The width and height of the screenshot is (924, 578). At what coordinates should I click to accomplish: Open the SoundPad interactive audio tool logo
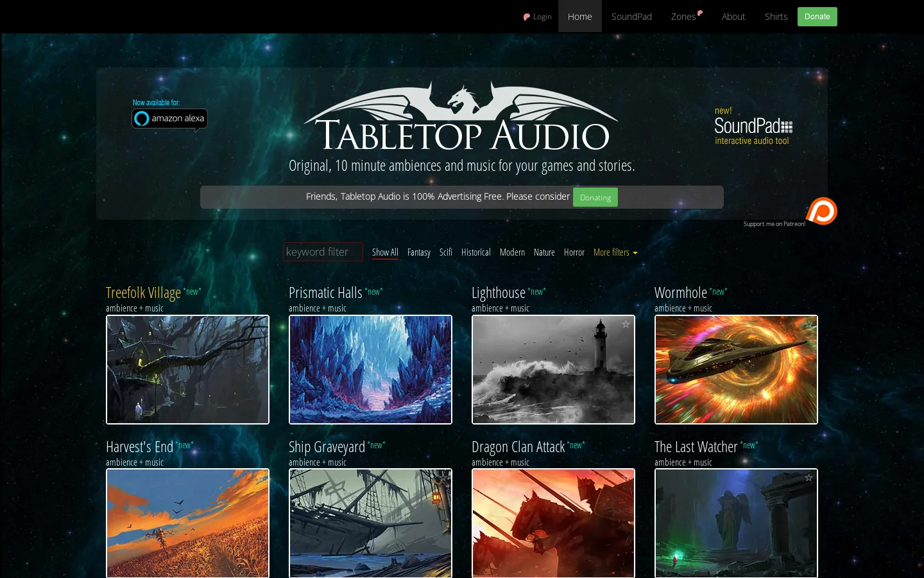[x=753, y=127]
